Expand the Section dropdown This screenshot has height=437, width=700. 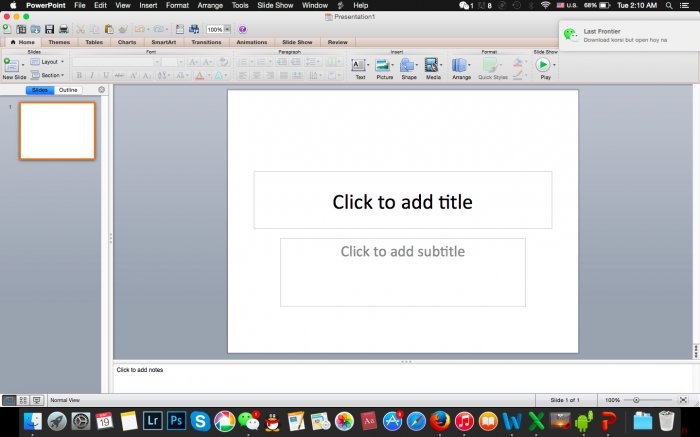tap(48, 75)
